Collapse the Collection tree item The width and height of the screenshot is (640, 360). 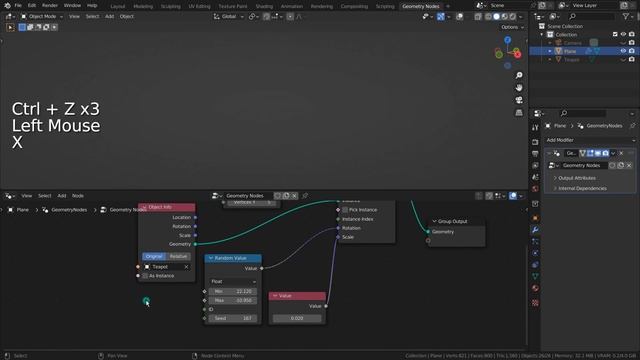542,35
